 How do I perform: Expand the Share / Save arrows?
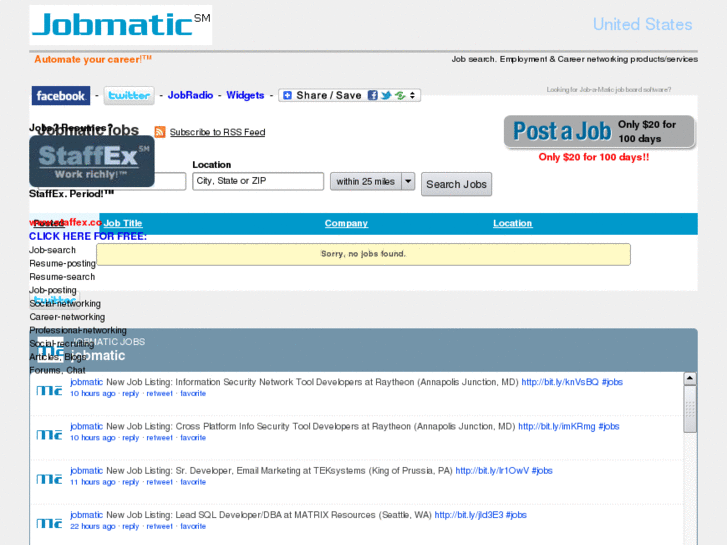click(412, 95)
